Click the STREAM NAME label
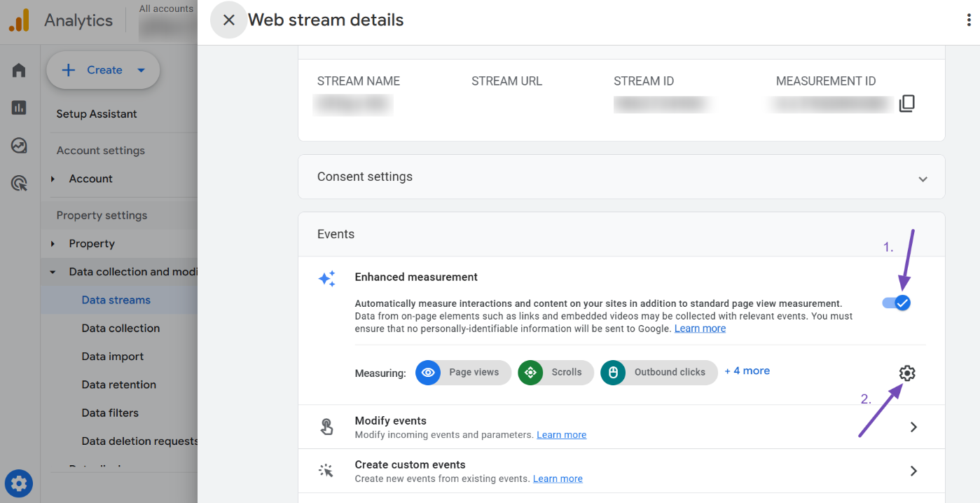This screenshot has height=503, width=980. 359,81
